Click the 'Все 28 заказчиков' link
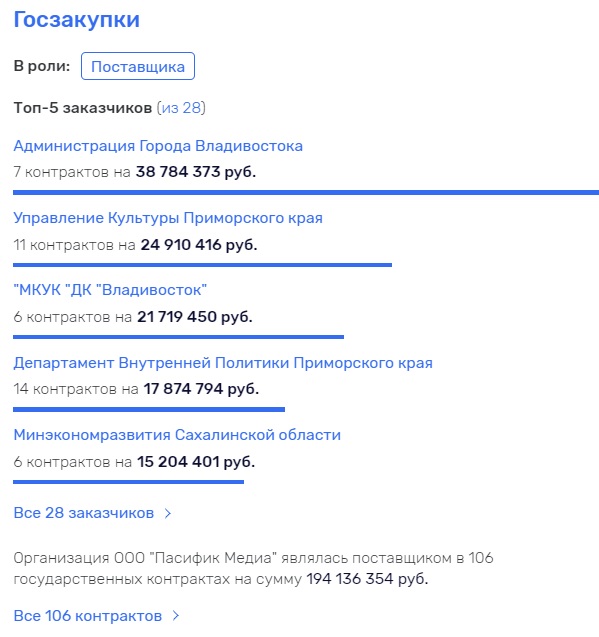The image size is (599, 637). tap(84, 513)
